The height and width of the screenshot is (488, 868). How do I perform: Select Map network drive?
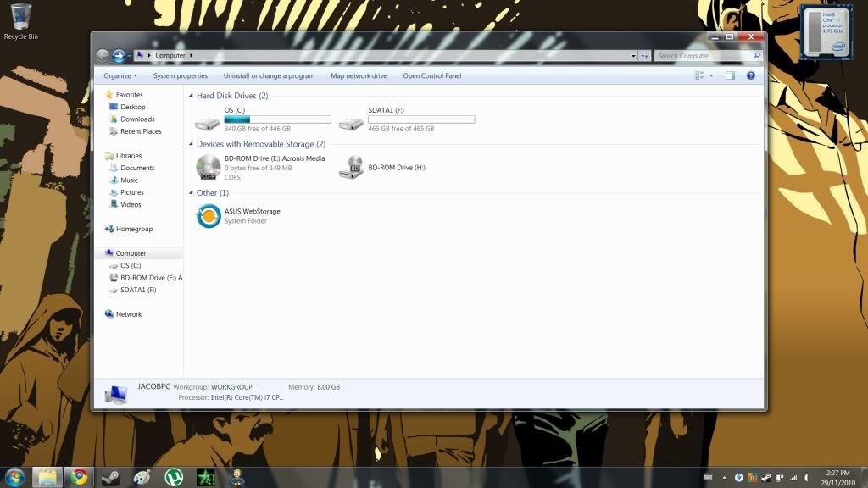[359, 75]
